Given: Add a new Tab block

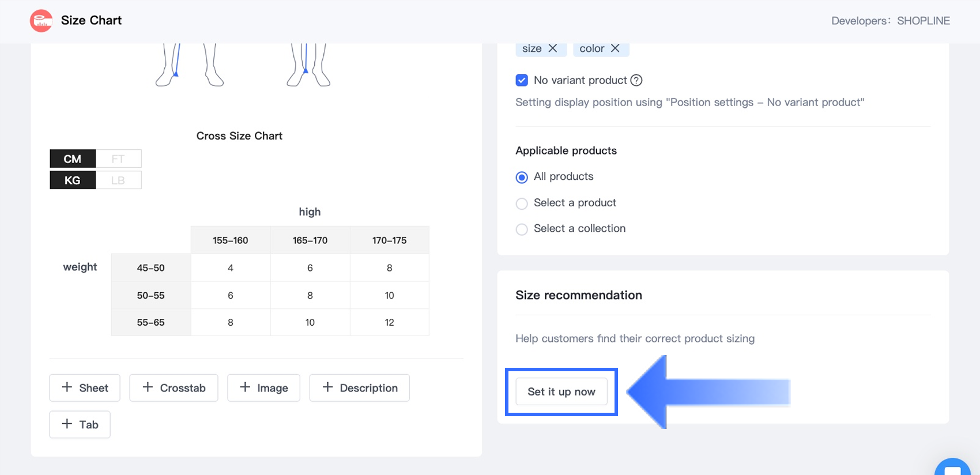Looking at the screenshot, I should pyautogui.click(x=80, y=425).
